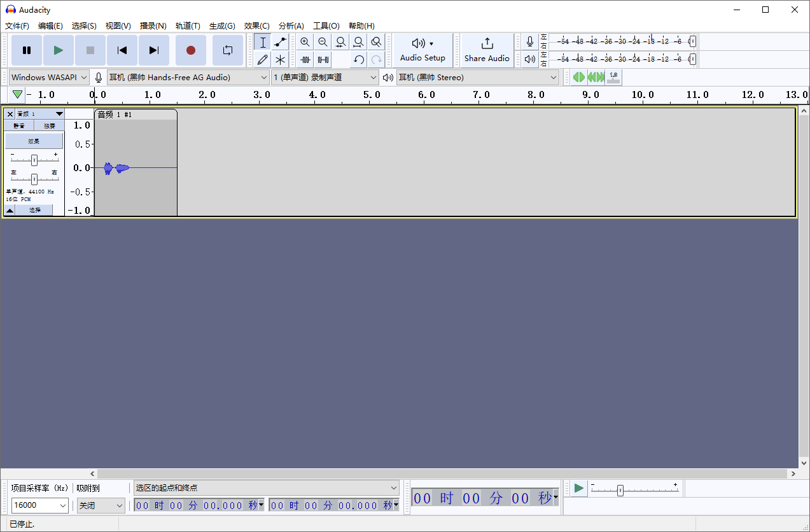810x532 pixels.
Task: Pause playback with the Pause button
Action: point(27,50)
